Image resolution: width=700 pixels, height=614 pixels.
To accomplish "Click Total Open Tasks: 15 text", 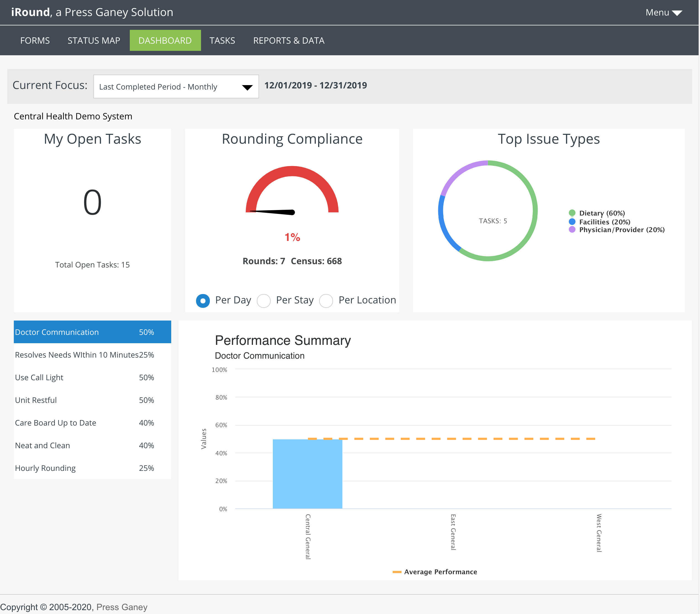I will [93, 264].
